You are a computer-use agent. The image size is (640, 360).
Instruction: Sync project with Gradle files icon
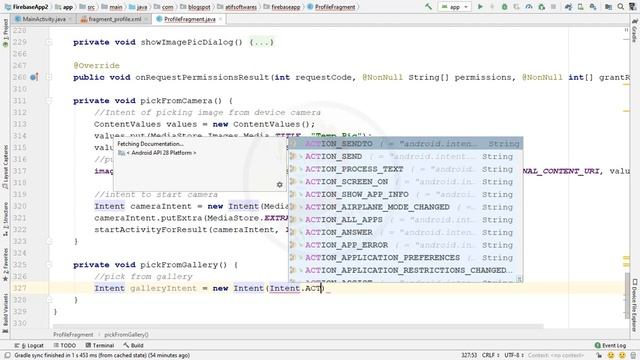tap(568, 7)
